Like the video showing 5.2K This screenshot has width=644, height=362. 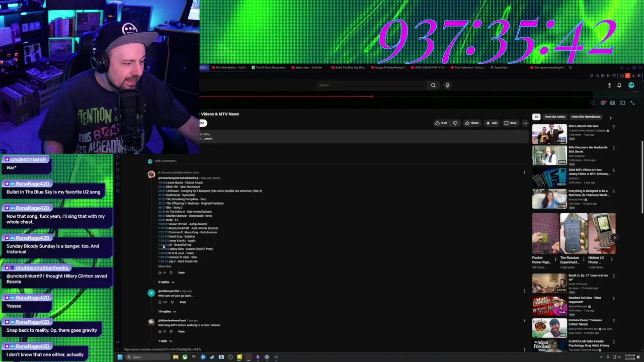tap(441, 123)
